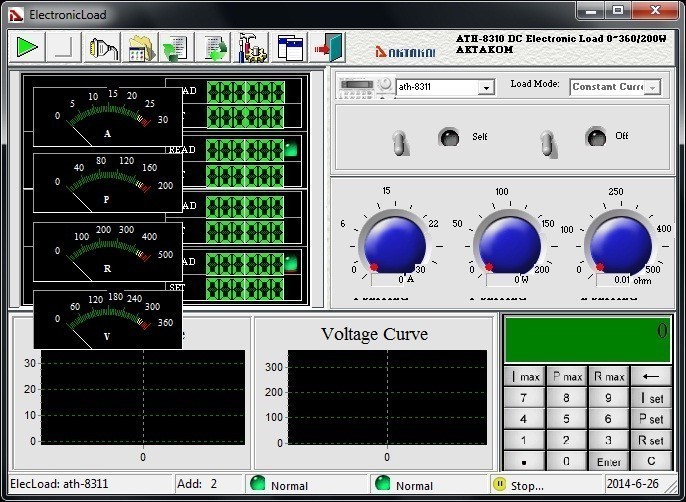Click the document with green arrow icon, rightmost
The image size is (686, 502).
pos(214,47)
